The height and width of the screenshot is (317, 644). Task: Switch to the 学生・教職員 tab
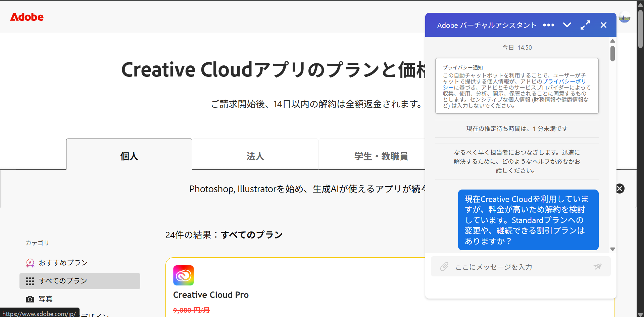[381, 156]
